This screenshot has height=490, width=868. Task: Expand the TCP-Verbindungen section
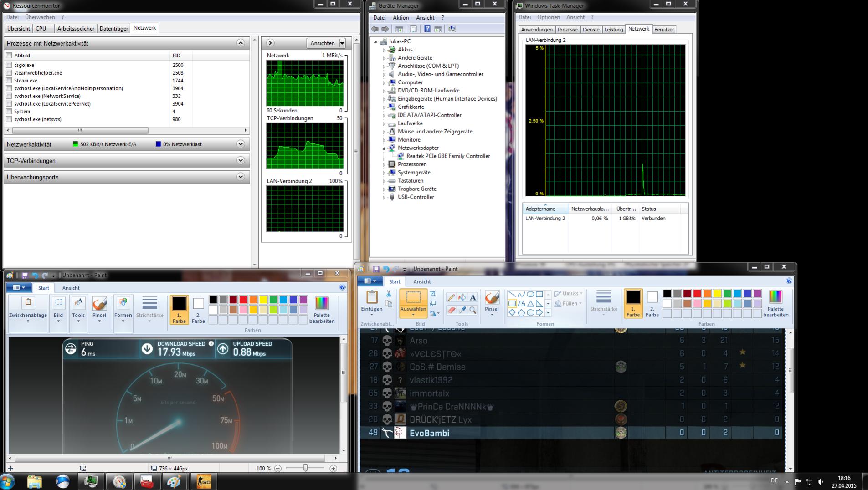241,160
